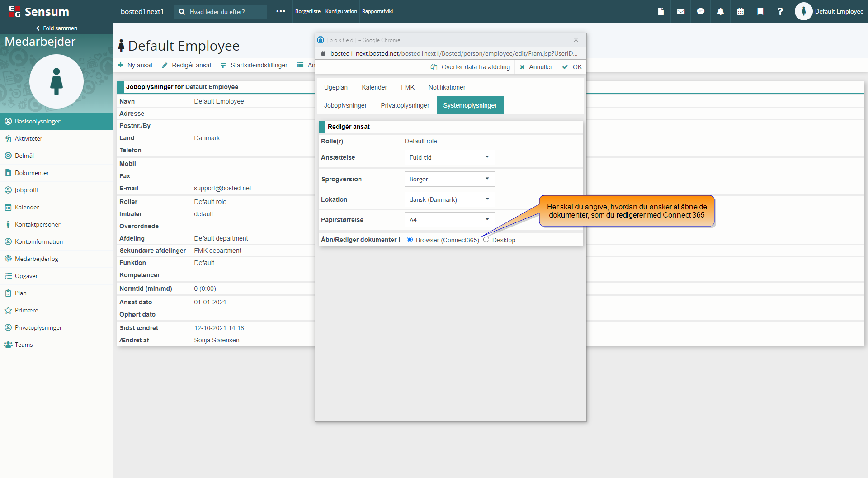Switch to the Privatoplysninger tab
The height and width of the screenshot is (478, 868).
[x=405, y=105]
